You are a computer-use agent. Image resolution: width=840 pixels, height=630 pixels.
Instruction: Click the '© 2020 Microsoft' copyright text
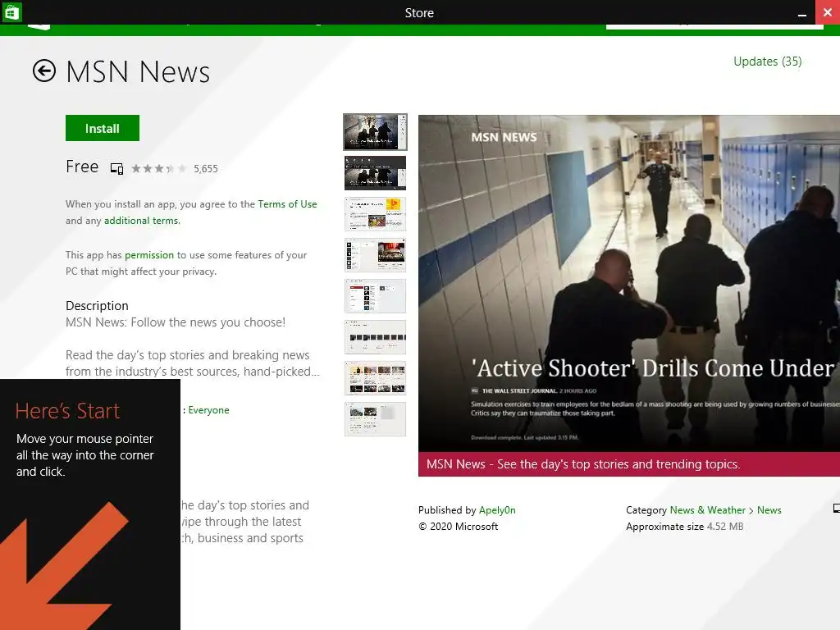click(x=458, y=527)
